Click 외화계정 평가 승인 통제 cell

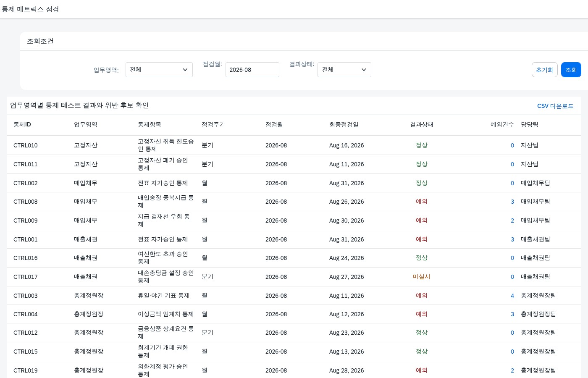pos(163,370)
